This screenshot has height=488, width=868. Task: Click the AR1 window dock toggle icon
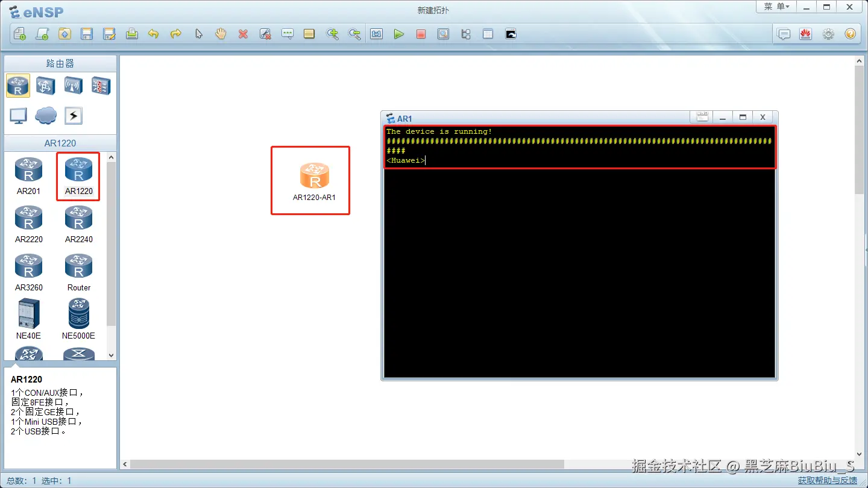pyautogui.click(x=702, y=117)
